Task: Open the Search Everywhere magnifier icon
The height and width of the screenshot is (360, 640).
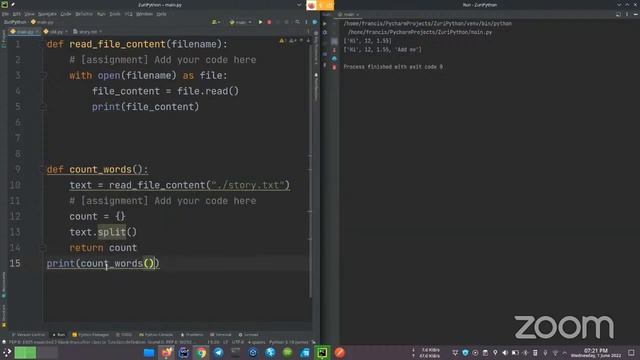Action: [x=298, y=22]
